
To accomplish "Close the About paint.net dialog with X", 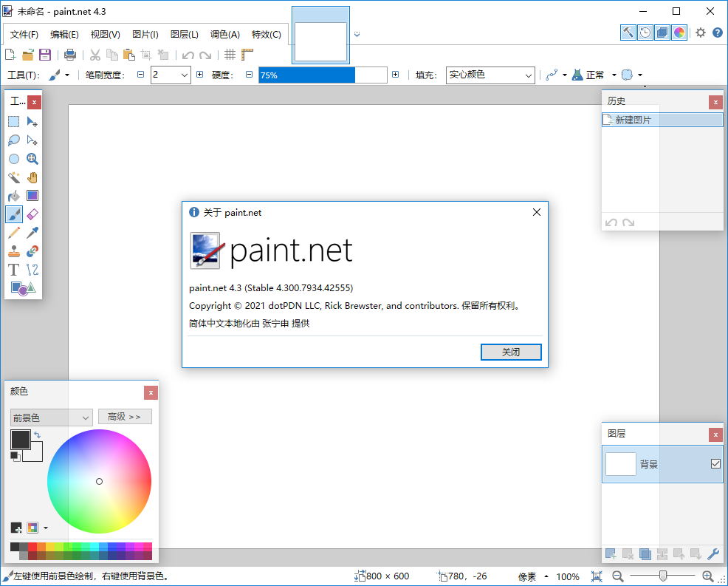I will click(x=537, y=212).
